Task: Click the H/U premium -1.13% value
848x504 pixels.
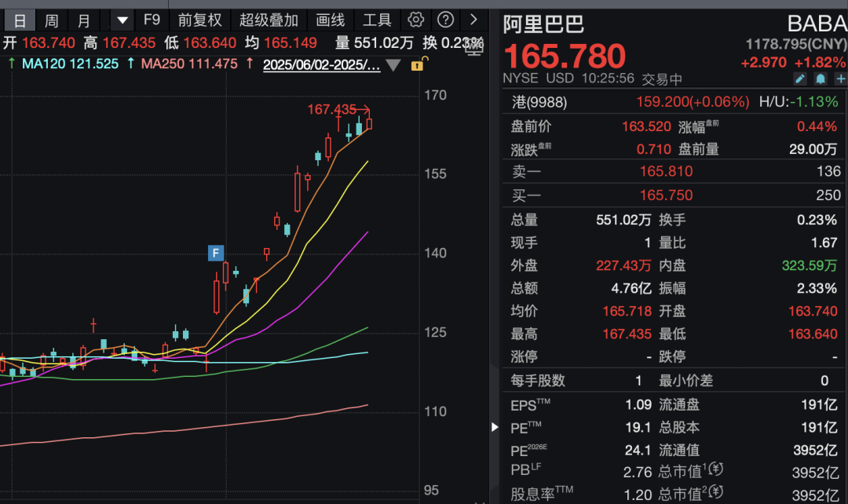Action: pyautogui.click(x=814, y=102)
